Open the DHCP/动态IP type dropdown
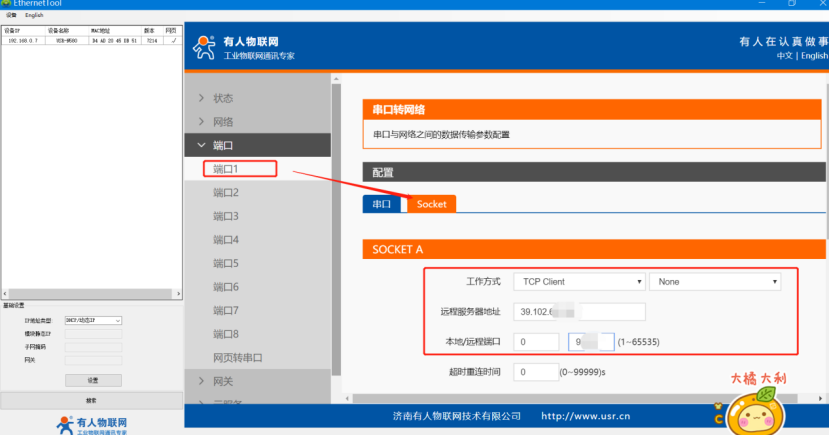Screen dimensions: 829x436 pos(93,320)
